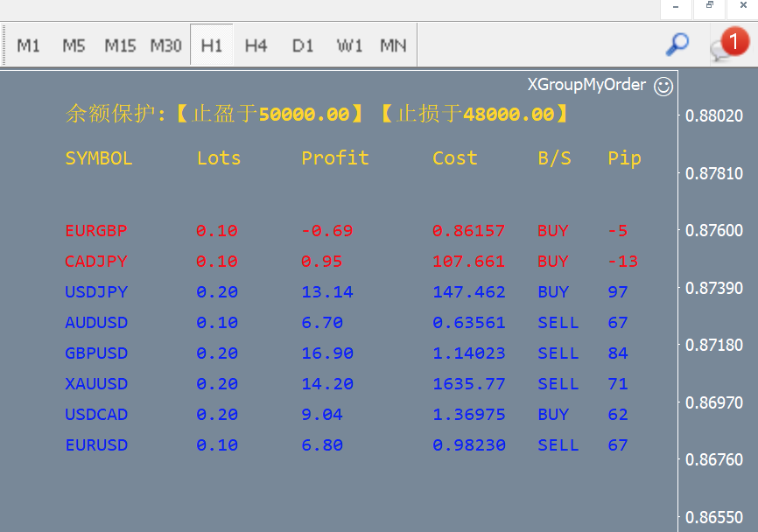Screen dimensions: 758x532
Task: Choose the D1 daily timeframe
Action: (x=303, y=45)
